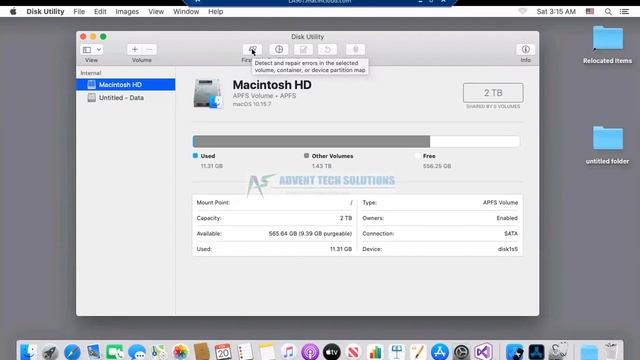The image size is (640, 360).
Task: Click the Capacity 2 TB row
Action: (274, 218)
